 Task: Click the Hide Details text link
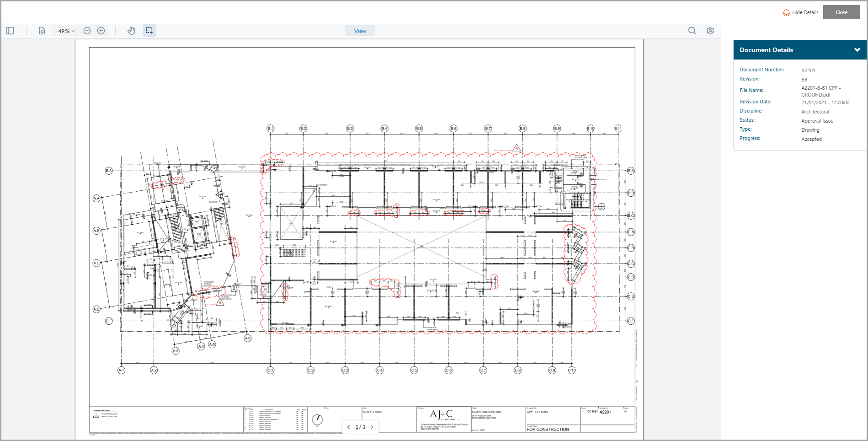tap(805, 12)
